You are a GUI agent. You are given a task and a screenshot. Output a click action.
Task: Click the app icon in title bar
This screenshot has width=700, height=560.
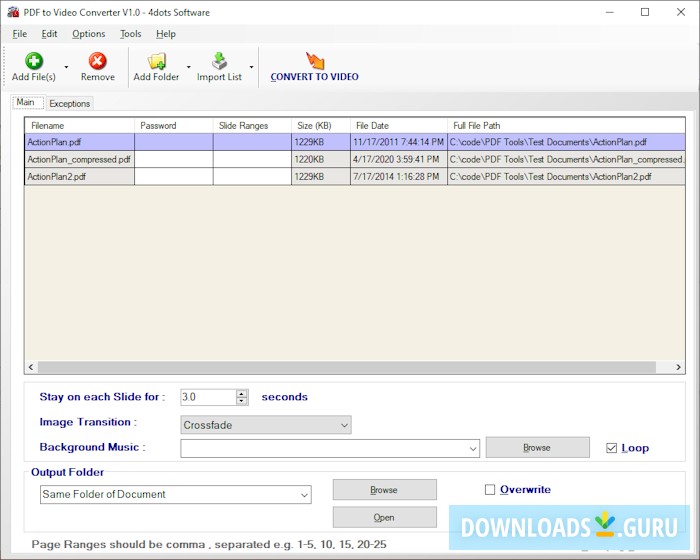[13, 12]
